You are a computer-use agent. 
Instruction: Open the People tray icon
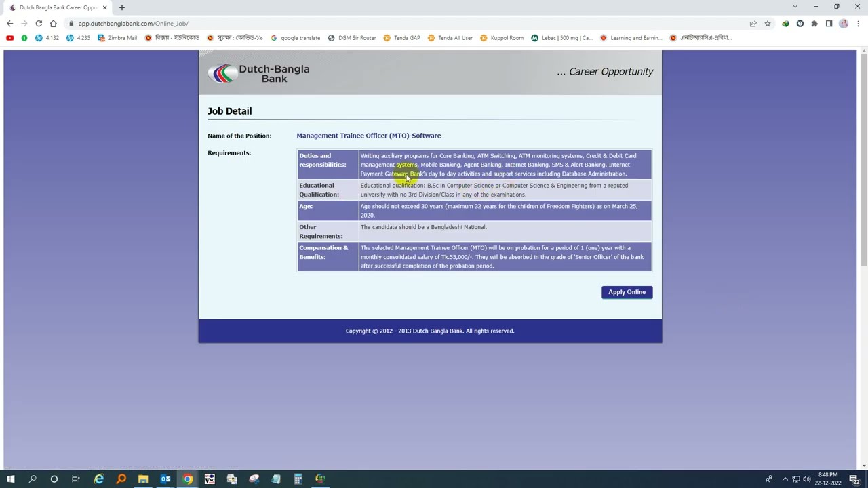point(769,479)
